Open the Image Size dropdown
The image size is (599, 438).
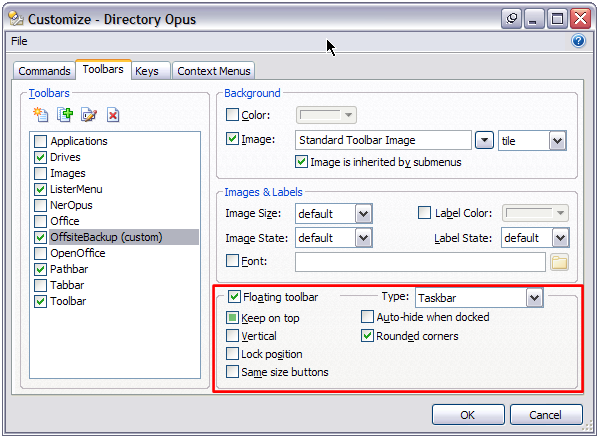(363, 213)
